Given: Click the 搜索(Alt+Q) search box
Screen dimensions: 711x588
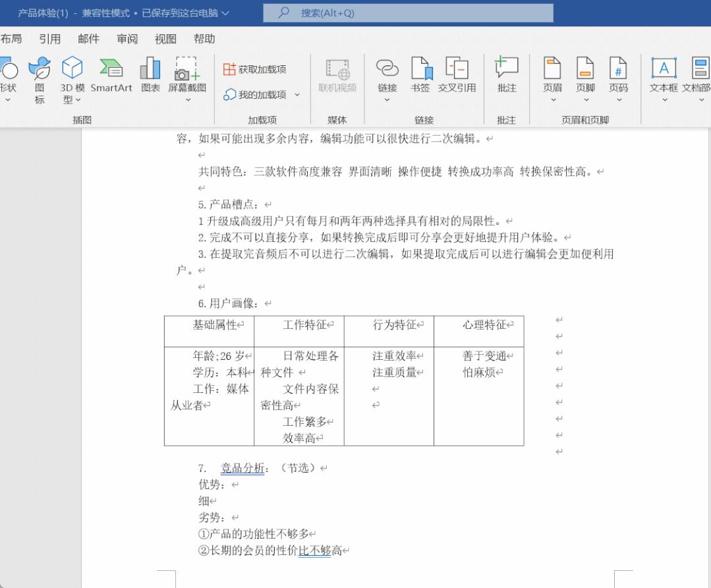Looking at the screenshot, I should [409, 13].
